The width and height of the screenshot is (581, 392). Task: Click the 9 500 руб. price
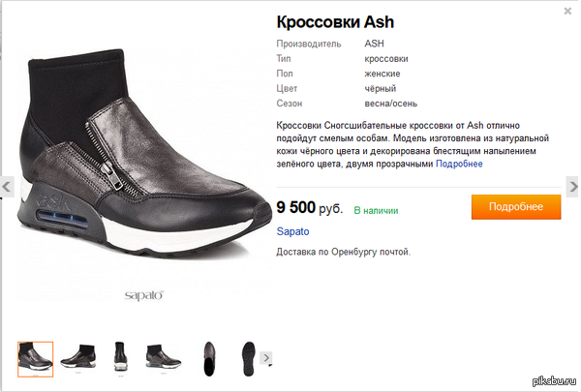(x=309, y=208)
